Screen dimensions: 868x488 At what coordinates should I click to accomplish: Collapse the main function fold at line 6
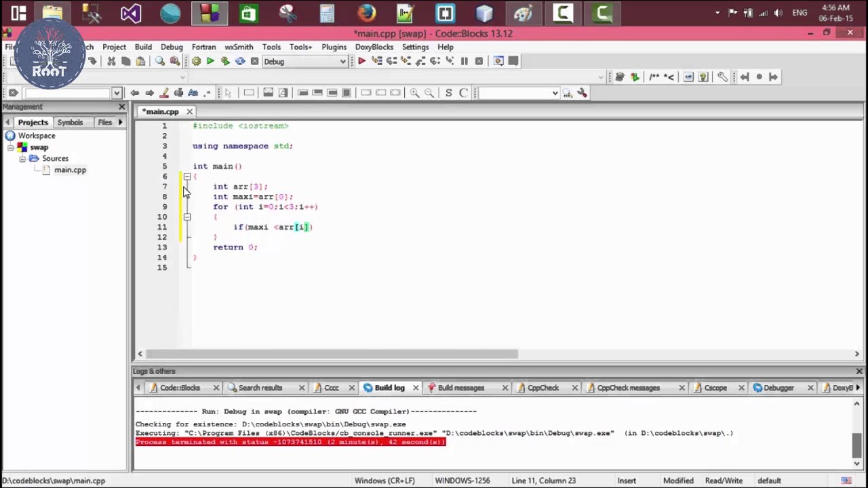(x=187, y=176)
